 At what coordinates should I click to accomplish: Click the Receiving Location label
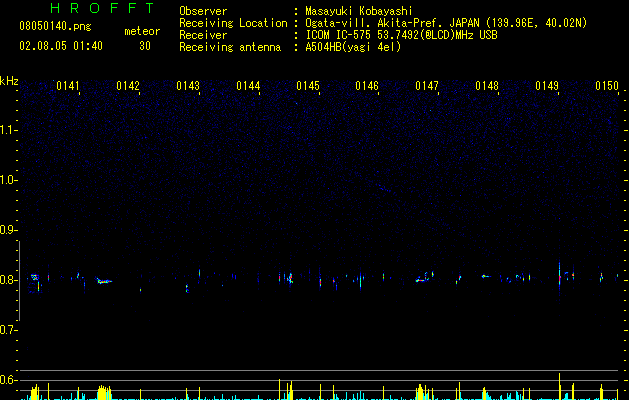[x=233, y=23]
